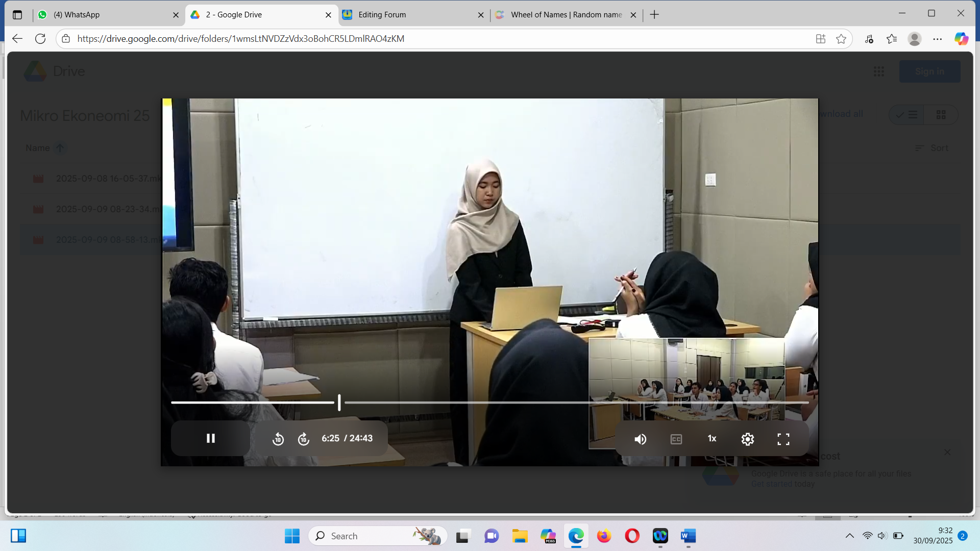980x551 pixels.
Task: Click the video progress bar
Action: [x=510, y=403]
